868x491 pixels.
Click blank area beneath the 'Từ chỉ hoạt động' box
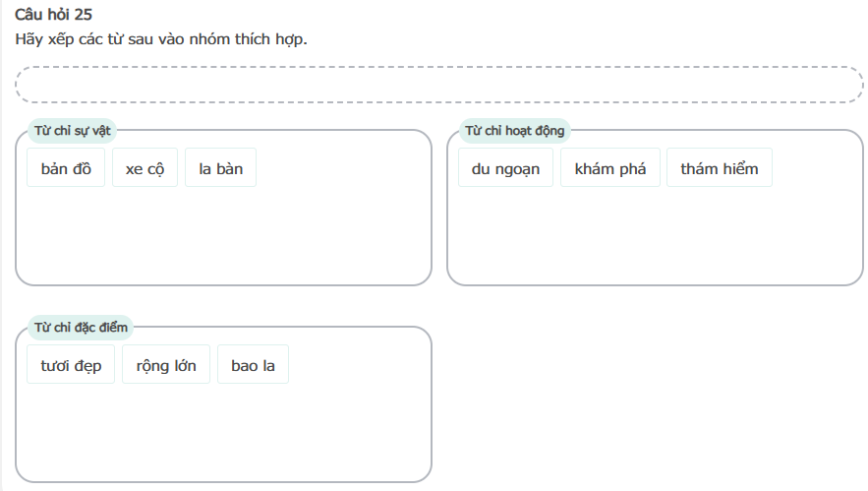coord(655,394)
